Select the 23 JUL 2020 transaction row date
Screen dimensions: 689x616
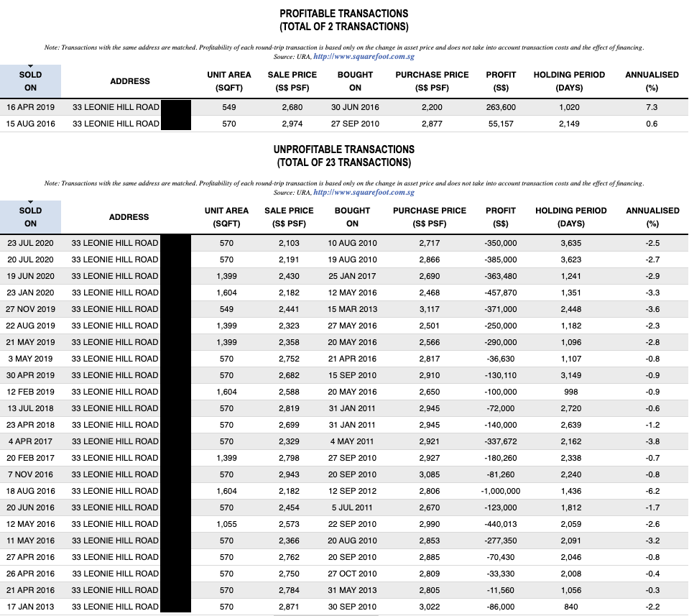(x=30, y=243)
